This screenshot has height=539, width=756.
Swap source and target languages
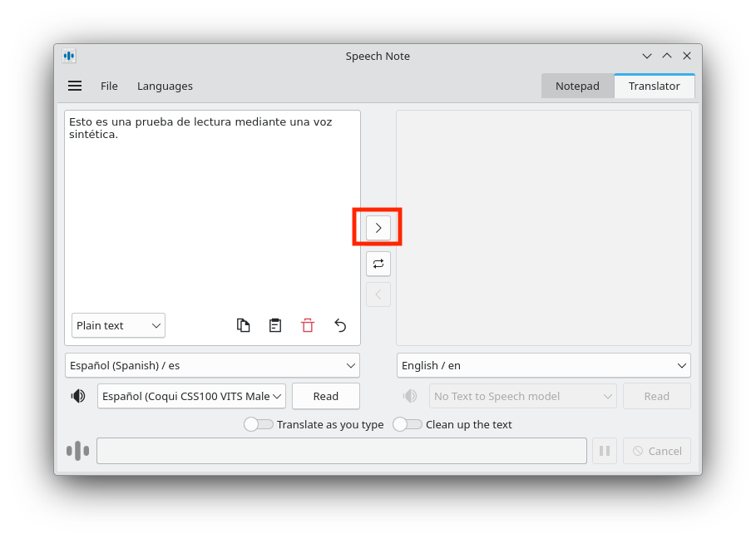click(378, 264)
